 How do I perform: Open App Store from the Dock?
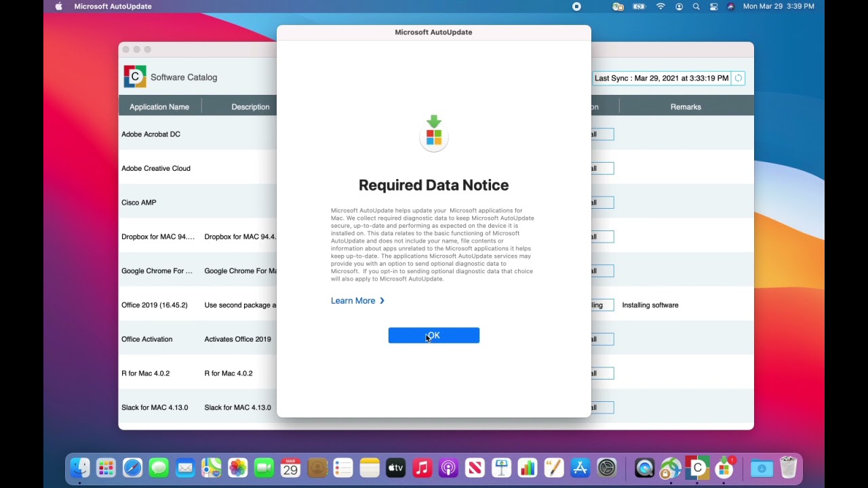point(580,468)
